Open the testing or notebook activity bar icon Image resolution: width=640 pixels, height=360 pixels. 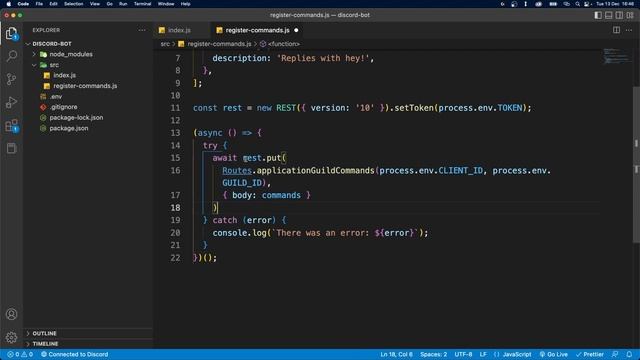tap(11, 148)
